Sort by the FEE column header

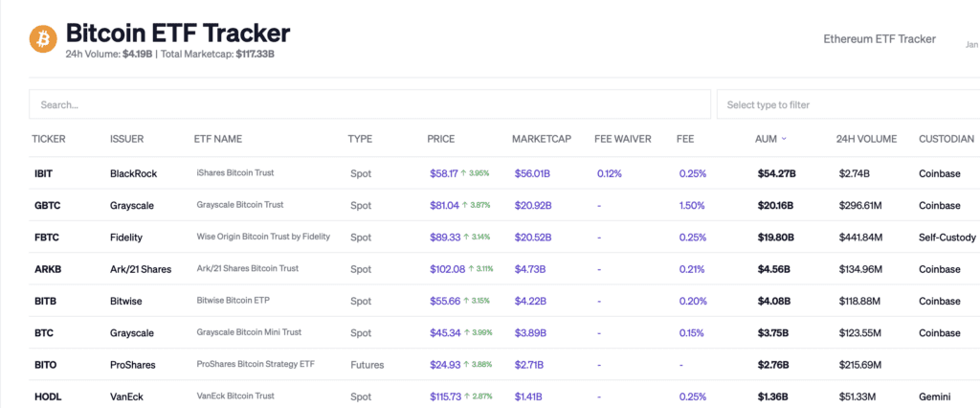click(685, 139)
